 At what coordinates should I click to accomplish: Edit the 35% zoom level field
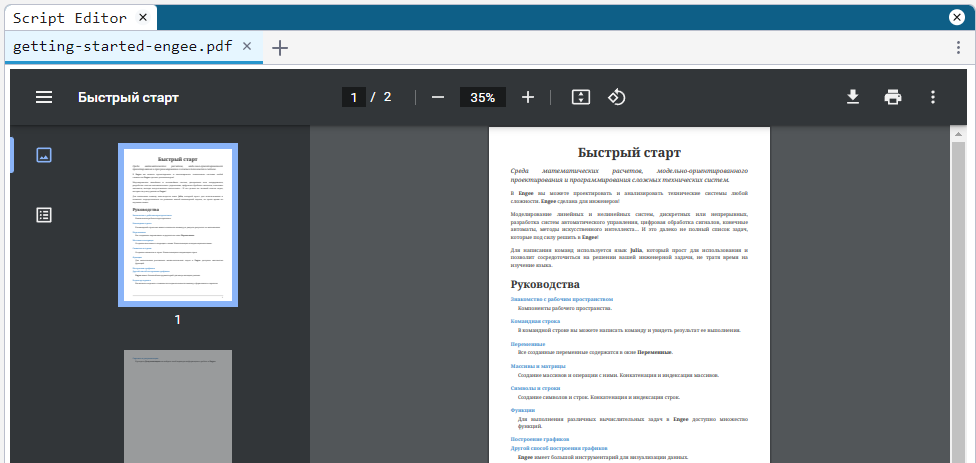click(x=482, y=97)
